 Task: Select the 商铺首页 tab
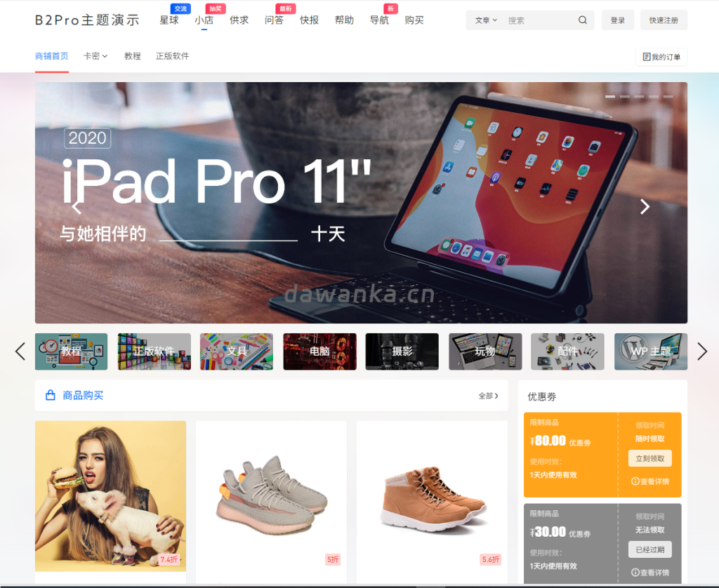pos(52,56)
